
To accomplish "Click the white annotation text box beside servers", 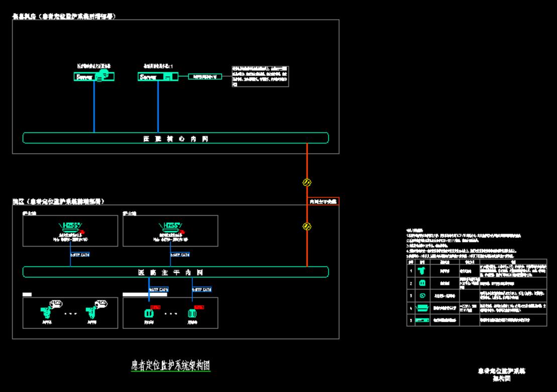I will pos(260,76).
